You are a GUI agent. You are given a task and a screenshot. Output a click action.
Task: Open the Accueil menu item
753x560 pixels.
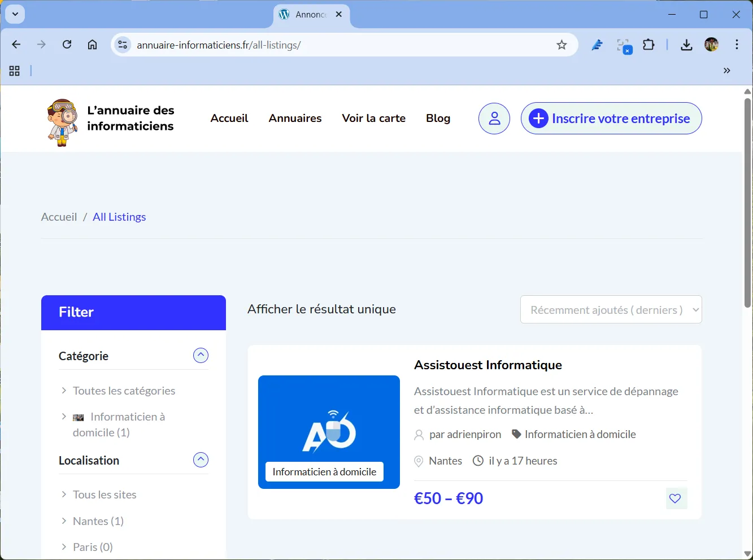(229, 118)
